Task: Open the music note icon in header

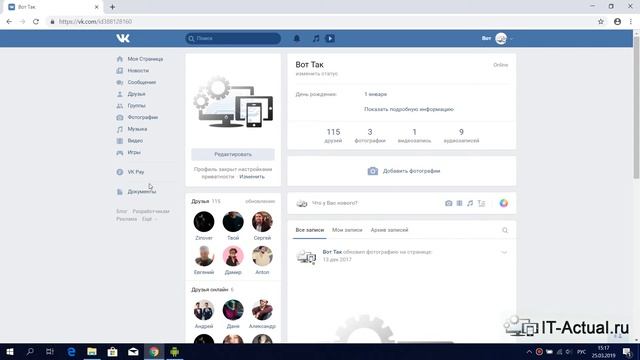Action: point(316,38)
